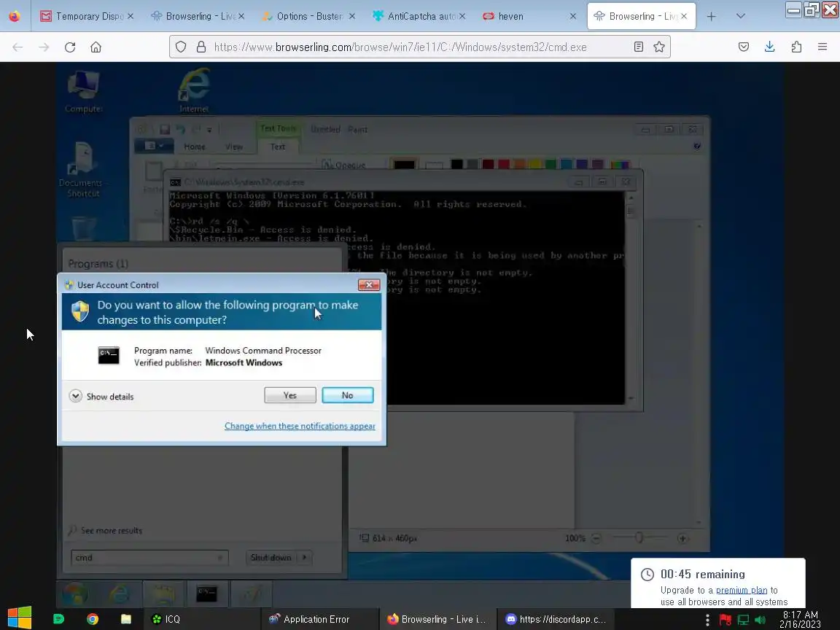Image resolution: width=840 pixels, height=630 pixels.
Task: Open the Text tab in Paint
Action: (x=278, y=147)
